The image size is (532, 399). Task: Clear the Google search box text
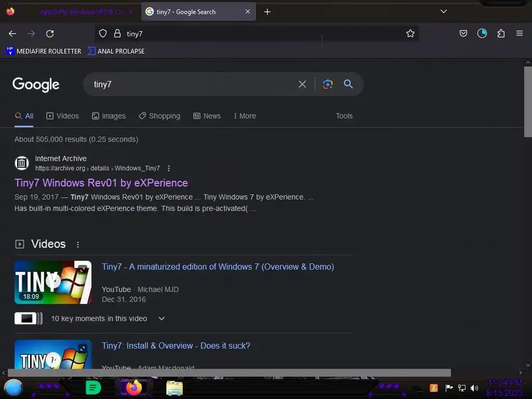click(x=302, y=84)
